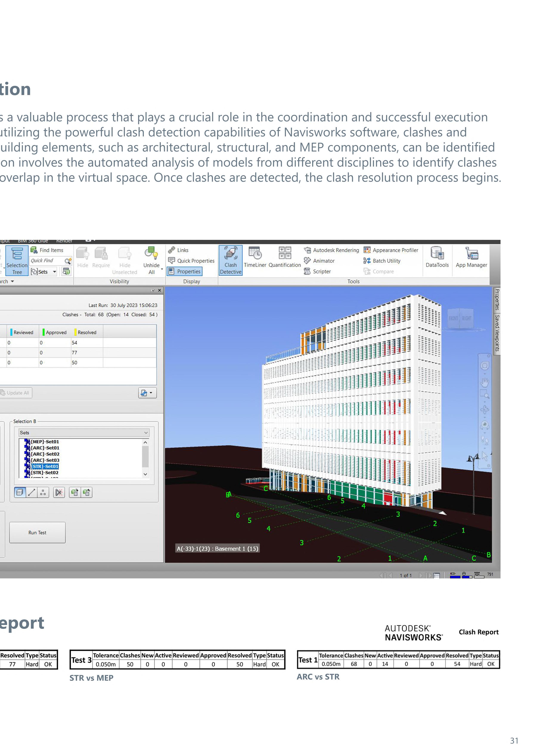Image resolution: width=535 pixels, height=756 pixels.
Task: Open the Clash Detective tool
Action: pyautogui.click(x=231, y=260)
